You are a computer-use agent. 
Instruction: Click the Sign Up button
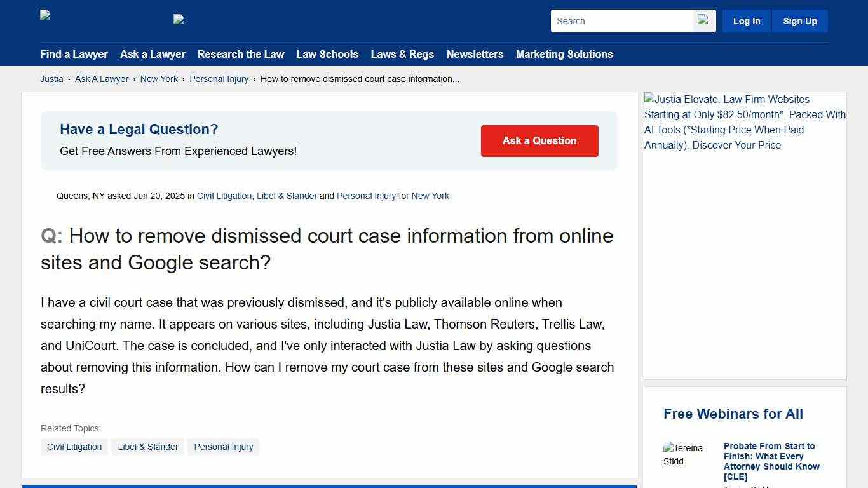click(x=799, y=20)
